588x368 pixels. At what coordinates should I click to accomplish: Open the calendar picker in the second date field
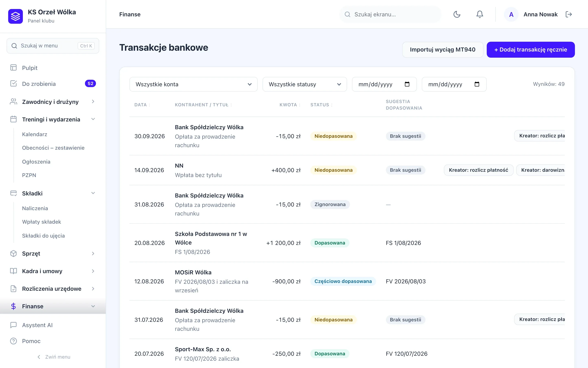point(477,84)
